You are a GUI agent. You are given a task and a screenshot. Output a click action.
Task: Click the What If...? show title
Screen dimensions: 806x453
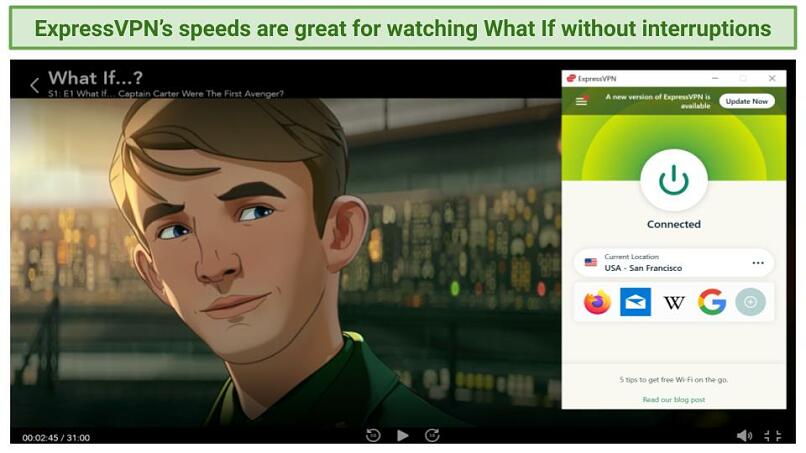95,78
